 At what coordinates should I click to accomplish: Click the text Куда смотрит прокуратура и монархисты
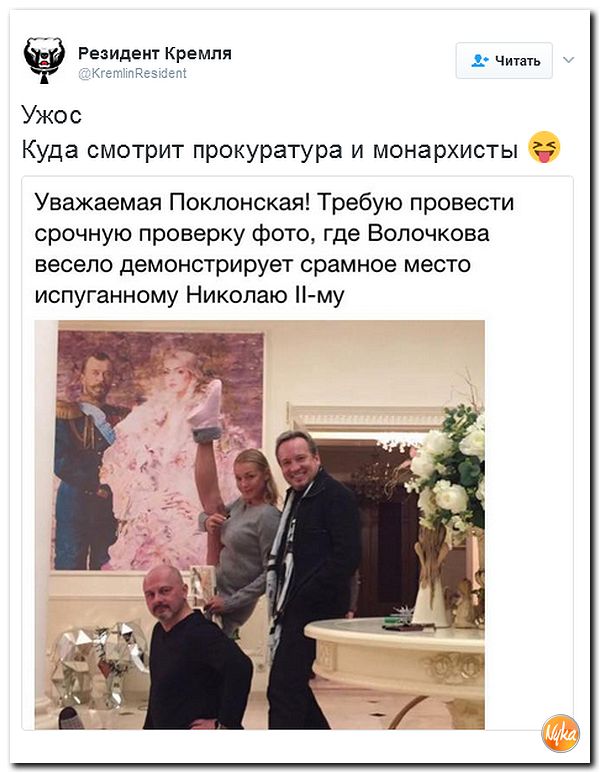coord(269,149)
